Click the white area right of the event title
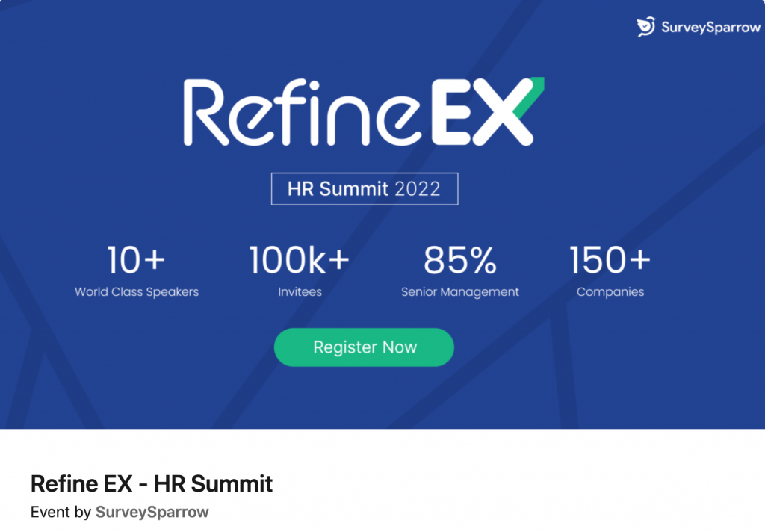The width and height of the screenshot is (765, 532). (523, 484)
